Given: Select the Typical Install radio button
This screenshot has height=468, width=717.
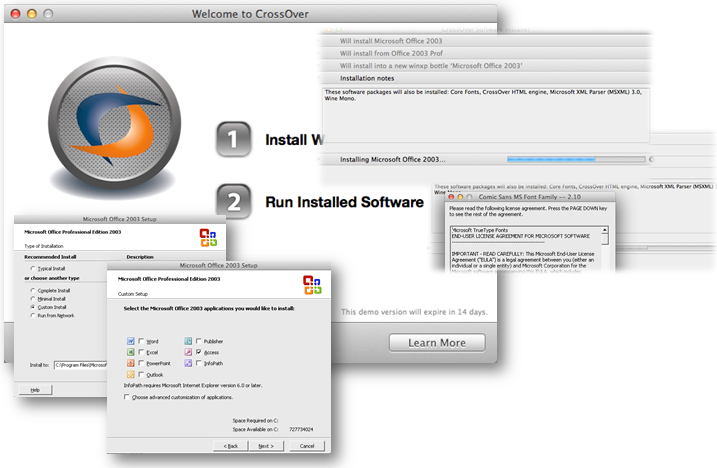Looking at the screenshot, I should 32,269.
